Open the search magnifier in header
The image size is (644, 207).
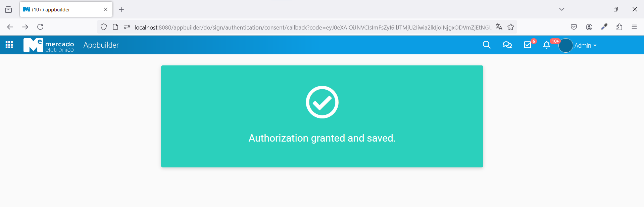point(487,45)
